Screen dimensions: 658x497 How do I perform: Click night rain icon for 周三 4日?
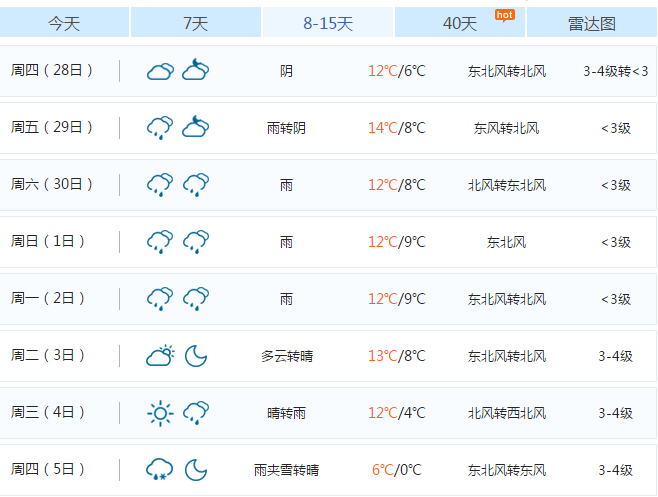(196, 413)
